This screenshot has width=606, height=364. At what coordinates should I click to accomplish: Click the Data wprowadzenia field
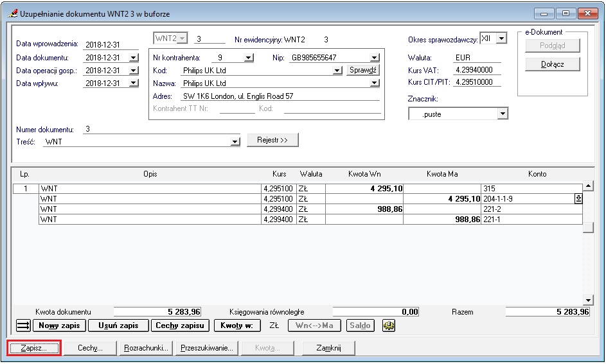pyautogui.click(x=111, y=44)
